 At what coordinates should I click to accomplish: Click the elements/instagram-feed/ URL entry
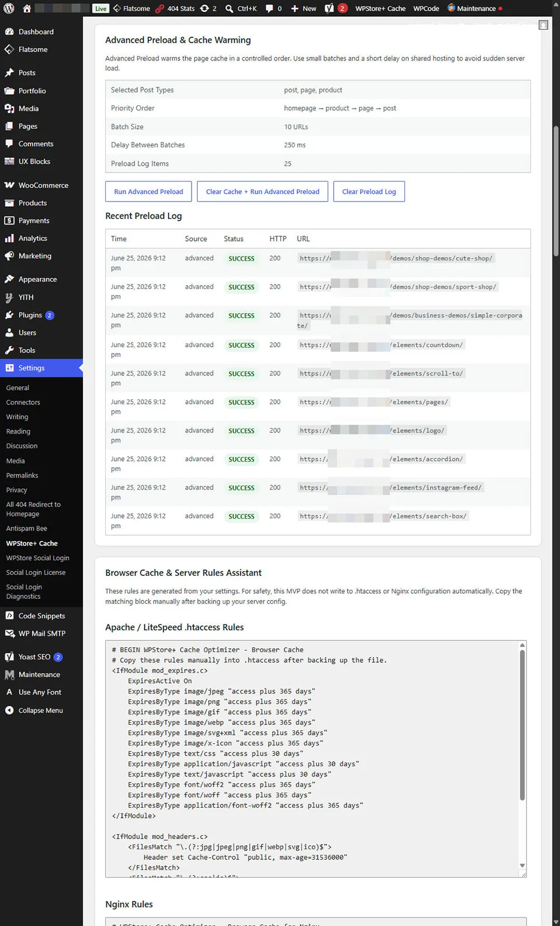point(391,487)
